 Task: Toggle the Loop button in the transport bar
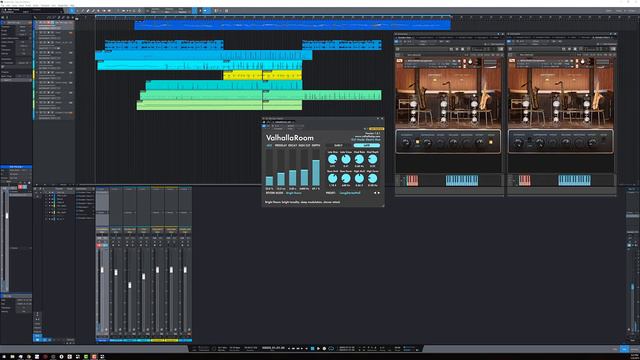[331, 349]
